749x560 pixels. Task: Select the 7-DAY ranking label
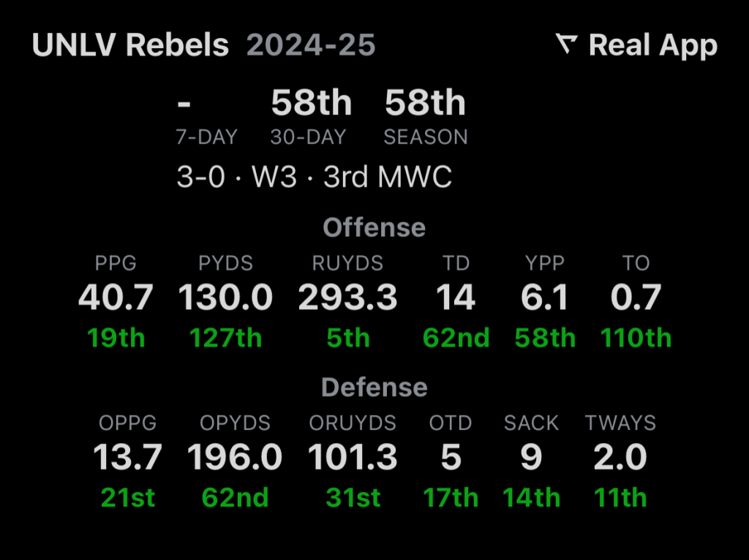[206, 137]
